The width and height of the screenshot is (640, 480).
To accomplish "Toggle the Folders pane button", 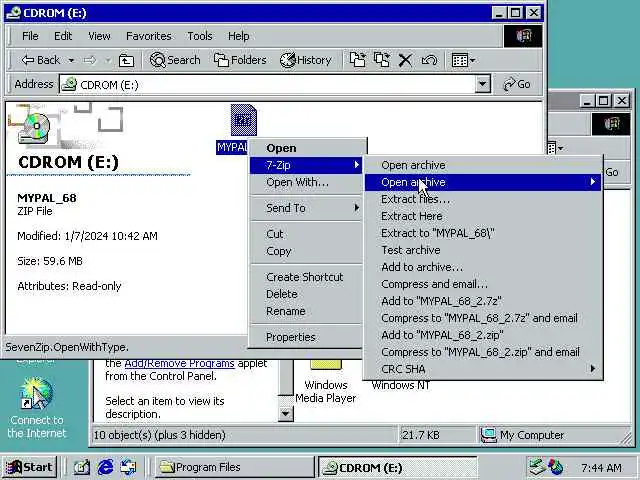I will coord(240,60).
